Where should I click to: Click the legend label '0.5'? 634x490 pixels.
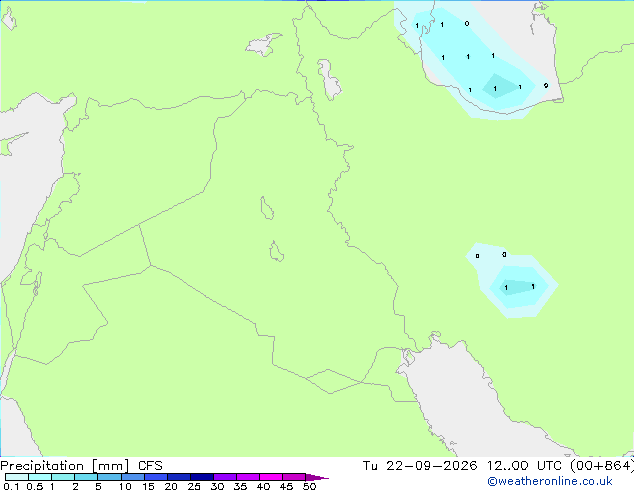35,486
